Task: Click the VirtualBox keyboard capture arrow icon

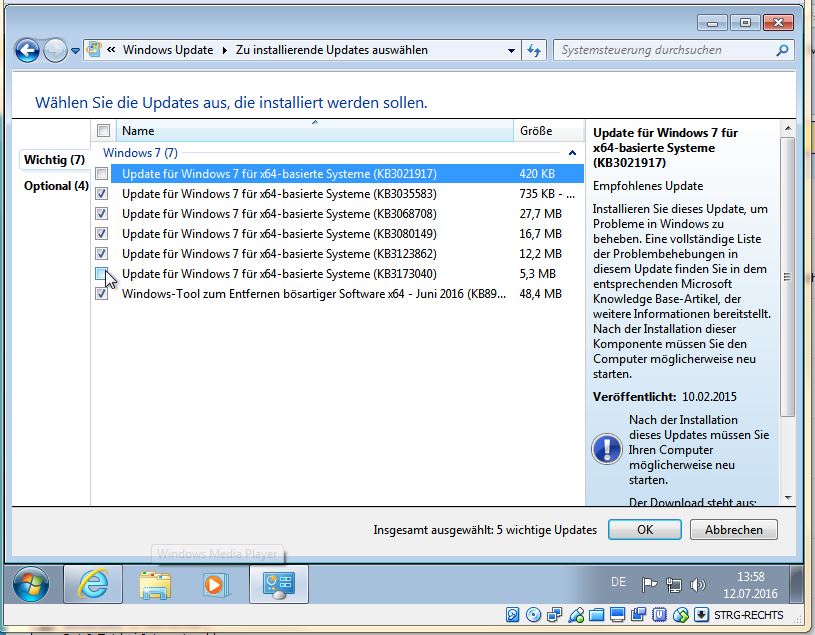Action: click(701, 615)
